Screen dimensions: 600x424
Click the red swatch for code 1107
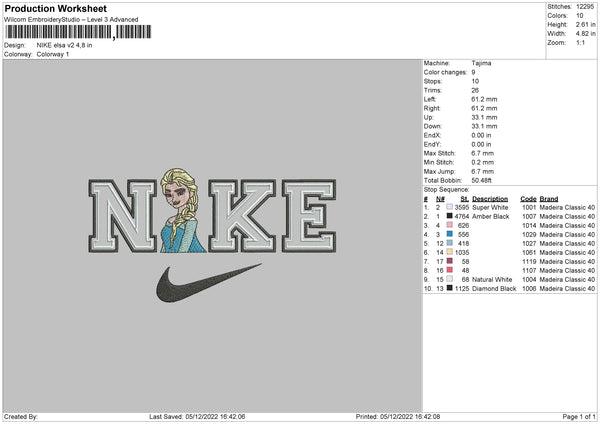click(450, 270)
